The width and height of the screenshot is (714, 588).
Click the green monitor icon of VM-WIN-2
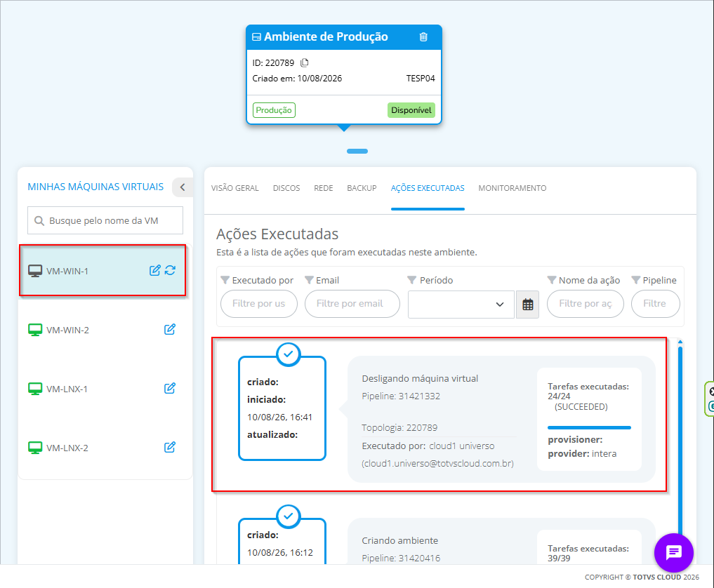[x=35, y=330]
